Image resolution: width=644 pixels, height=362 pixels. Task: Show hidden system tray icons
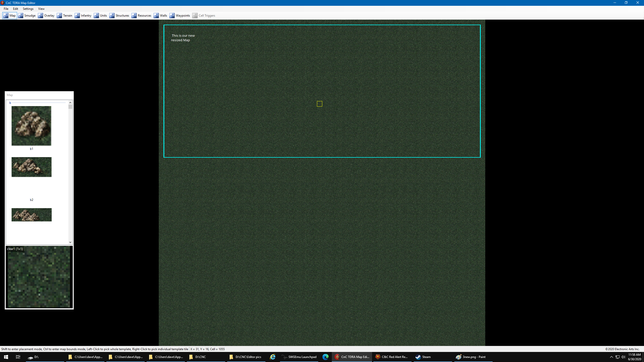coord(611,357)
